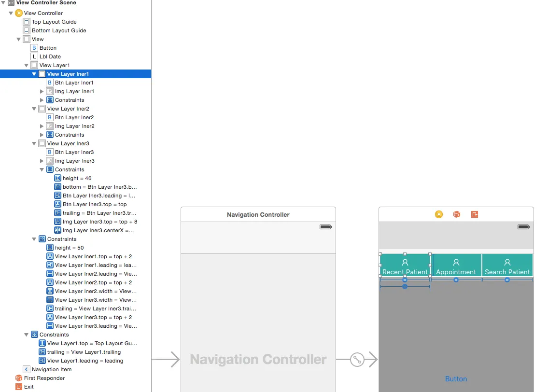Select the View Controller Scene icon

coord(11,3)
